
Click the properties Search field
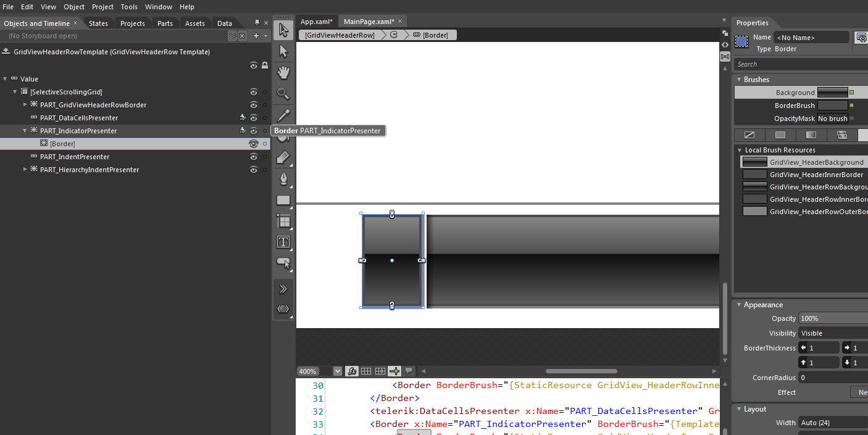[x=801, y=64]
